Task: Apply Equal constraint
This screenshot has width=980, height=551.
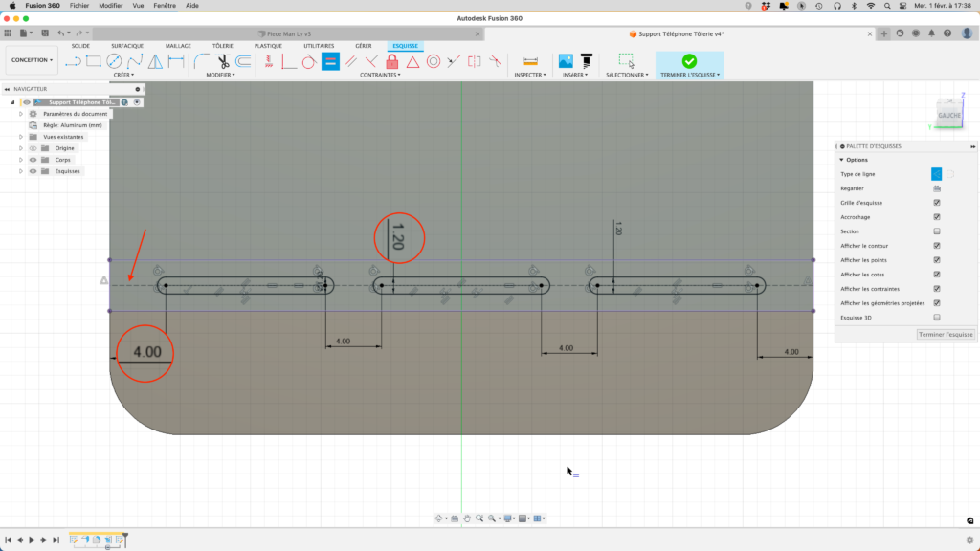Action: tap(330, 61)
